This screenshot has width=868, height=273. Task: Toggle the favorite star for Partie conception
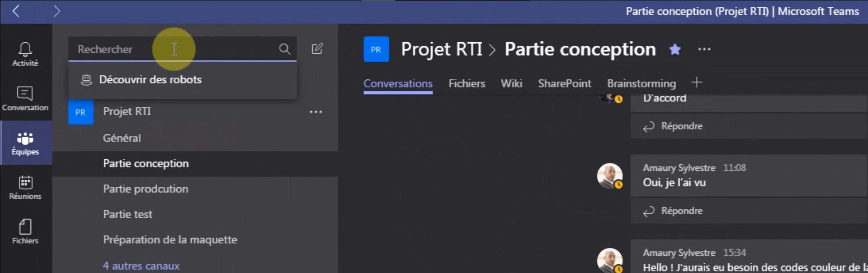[x=675, y=50]
